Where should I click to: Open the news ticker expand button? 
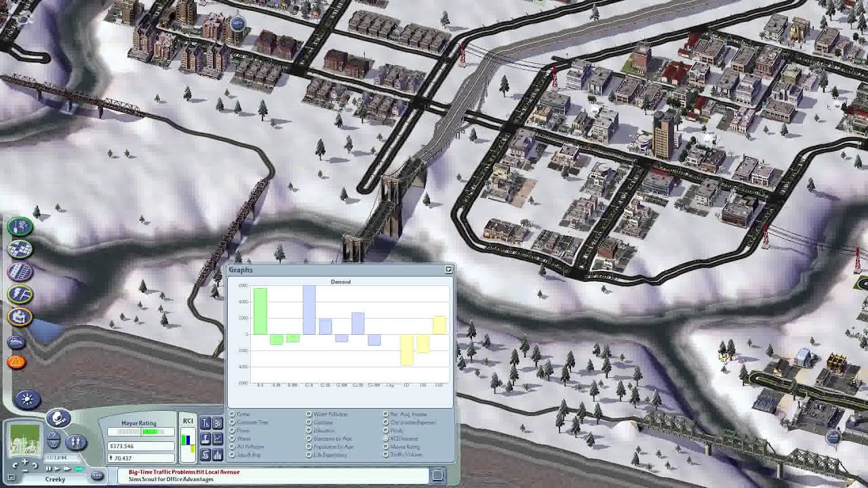point(437,475)
